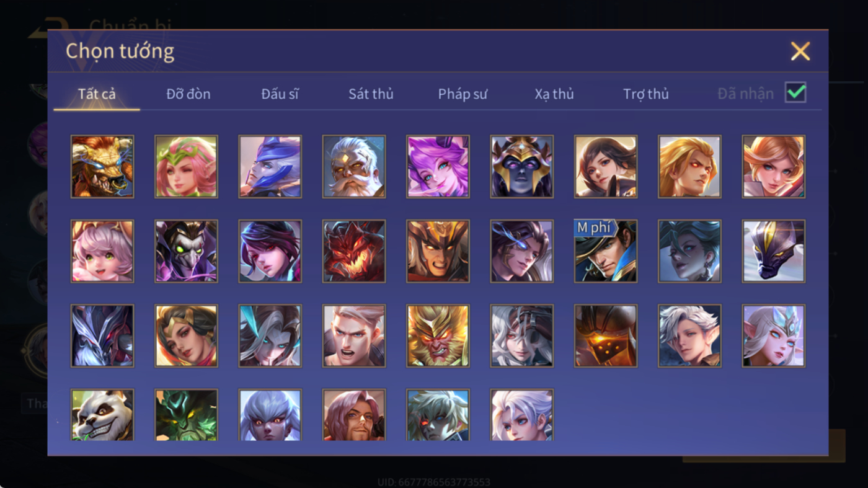Choose the plague doctor masked hero
Image resolution: width=868 pixels, height=488 pixels.
pos(186,251)
